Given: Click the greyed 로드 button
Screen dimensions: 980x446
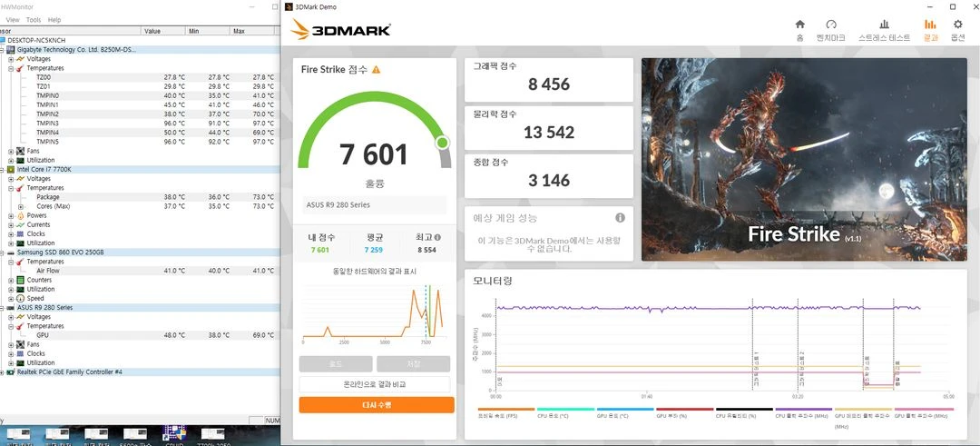Looking at the screenshot, I should [x=336, y=364].
